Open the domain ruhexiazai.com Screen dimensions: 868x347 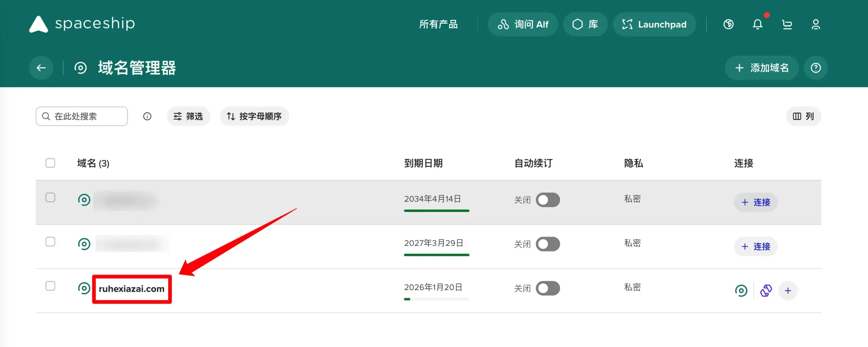132,289
